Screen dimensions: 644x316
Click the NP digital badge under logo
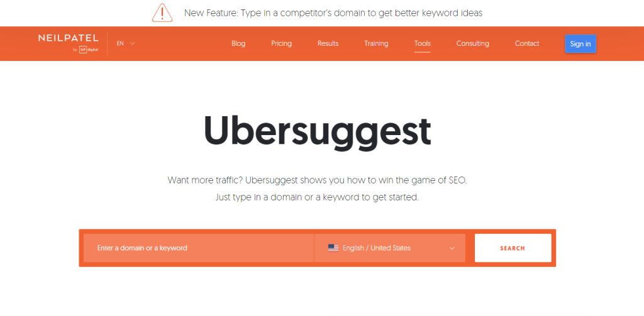[86, 50]
